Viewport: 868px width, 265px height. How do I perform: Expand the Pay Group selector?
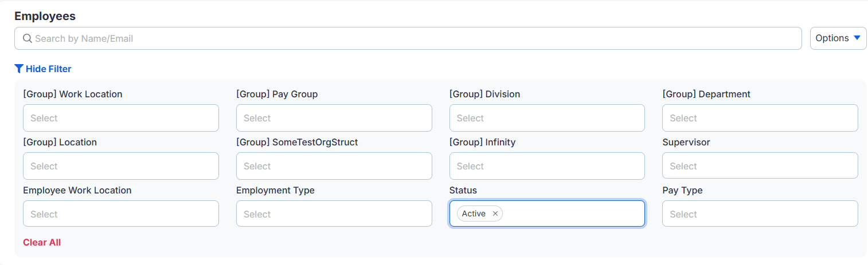pos(334,118)
